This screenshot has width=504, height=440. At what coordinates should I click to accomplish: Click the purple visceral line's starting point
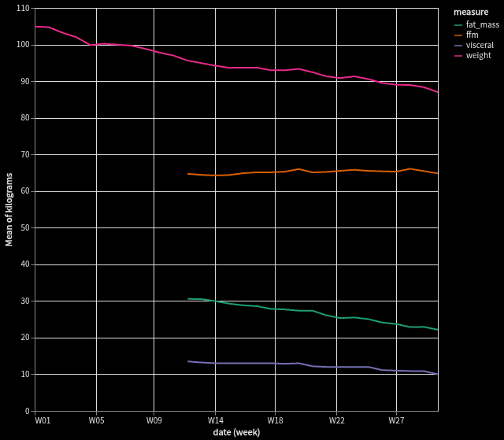point(188,361)
